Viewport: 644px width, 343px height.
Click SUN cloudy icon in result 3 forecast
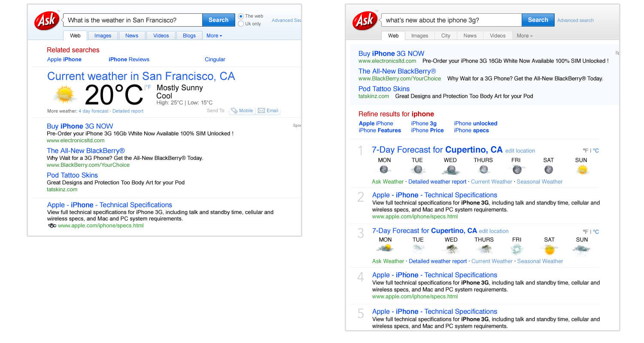tap(582, 249)
